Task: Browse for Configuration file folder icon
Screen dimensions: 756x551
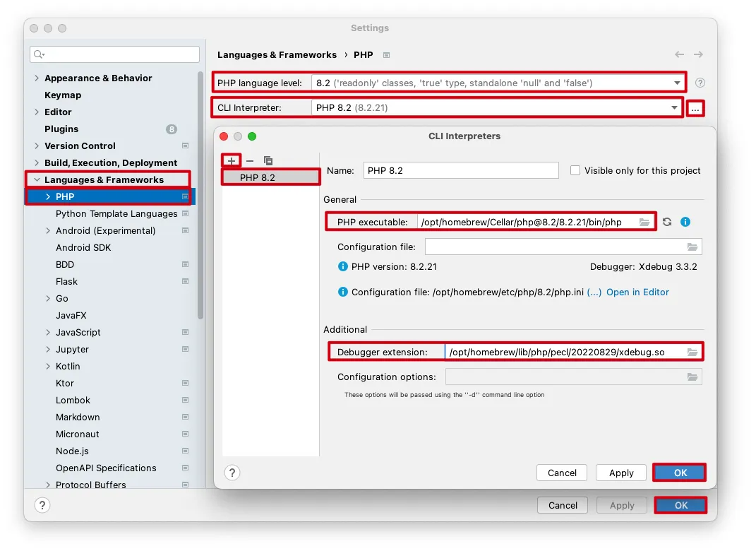Action: coord(692,247)
